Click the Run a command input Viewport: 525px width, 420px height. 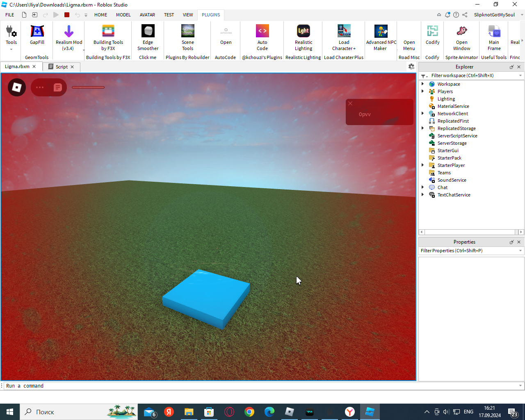coord(261,386)
